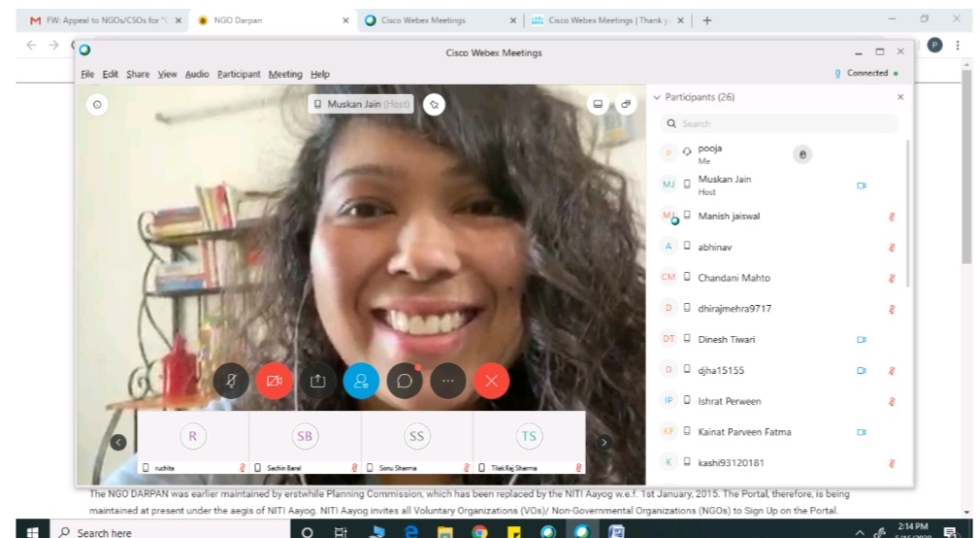This screenshot has height=538, width=980.
Task: Select Dinesh Tiwari participant row
Action: click(779, 340)
